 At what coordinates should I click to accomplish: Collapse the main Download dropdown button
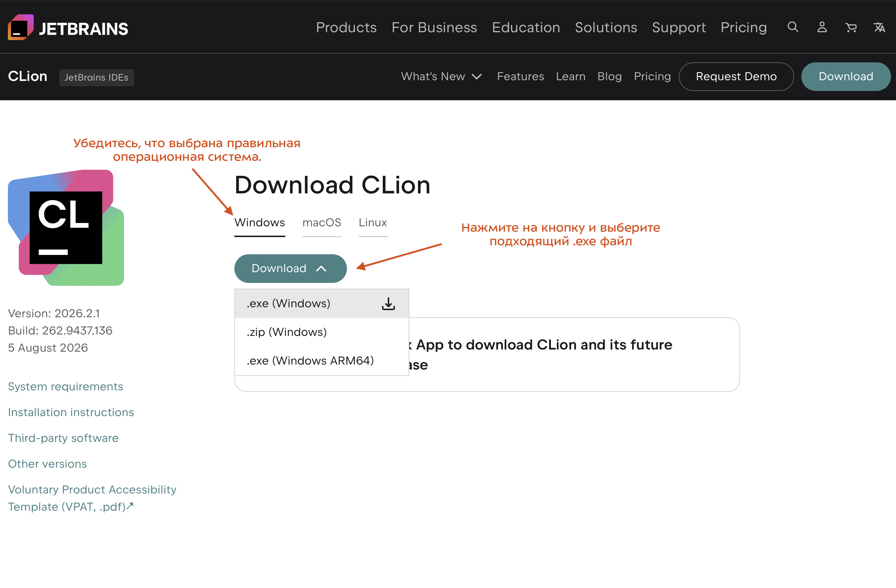tap(290, 268)
